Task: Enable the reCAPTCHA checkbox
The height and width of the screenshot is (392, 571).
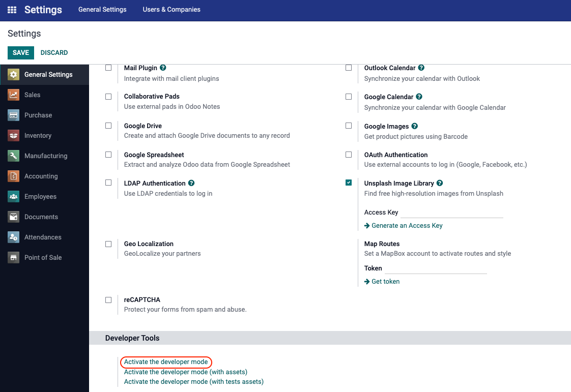Action: [108, 300]
